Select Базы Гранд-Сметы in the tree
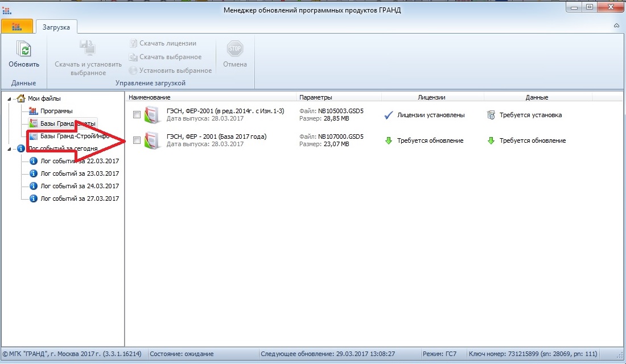This screenshot has height=364, width=626. click(x=68, y=123)
